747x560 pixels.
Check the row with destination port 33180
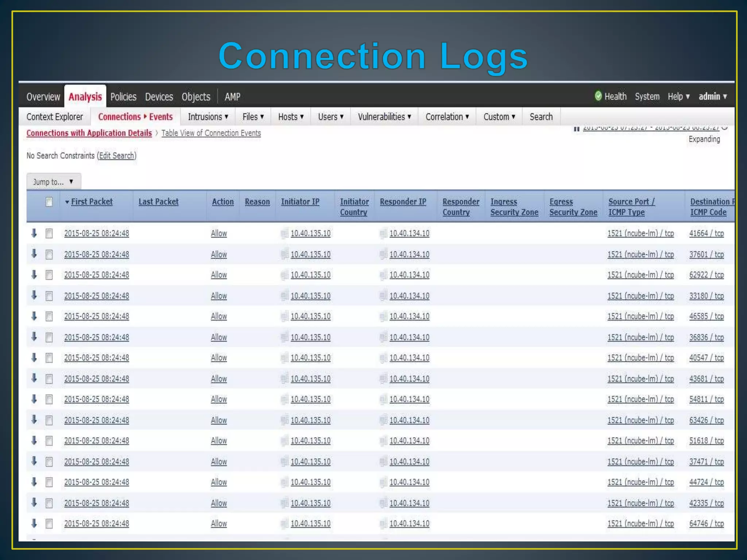49,296
